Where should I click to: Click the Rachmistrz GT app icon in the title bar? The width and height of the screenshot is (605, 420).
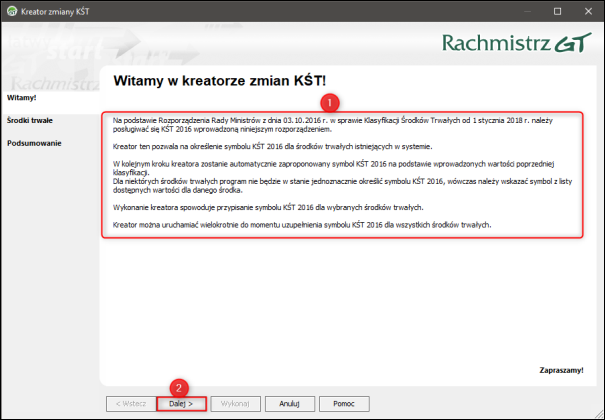[x=12, y=11]
